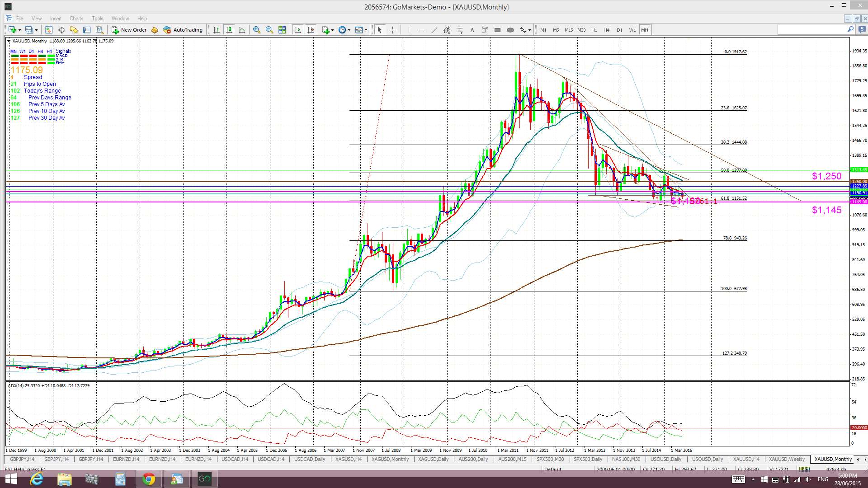Toggle the AutoTrading button

pyautogui.click(x=183, y=30)
